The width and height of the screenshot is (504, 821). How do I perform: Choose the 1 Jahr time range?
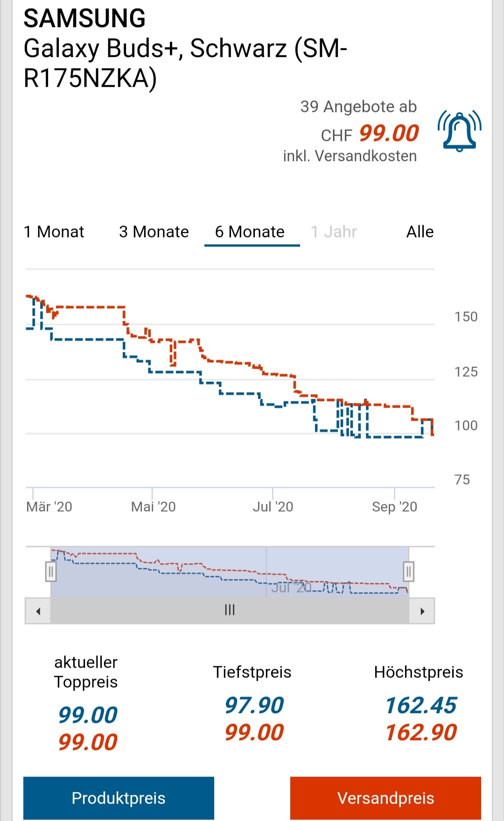tap(334, 232)
